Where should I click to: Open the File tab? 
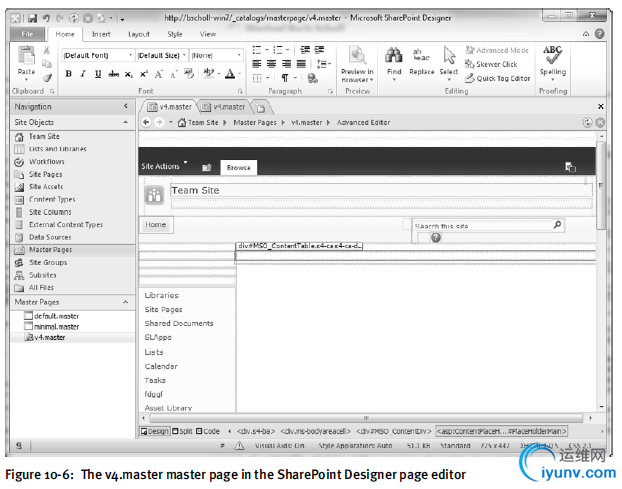27,34
